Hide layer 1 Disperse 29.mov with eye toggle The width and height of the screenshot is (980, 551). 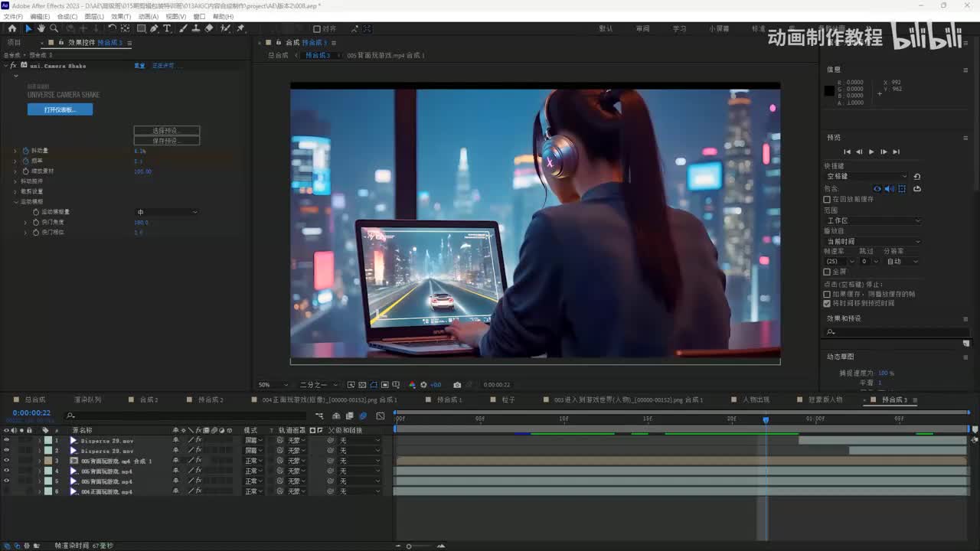coord(6,441)
